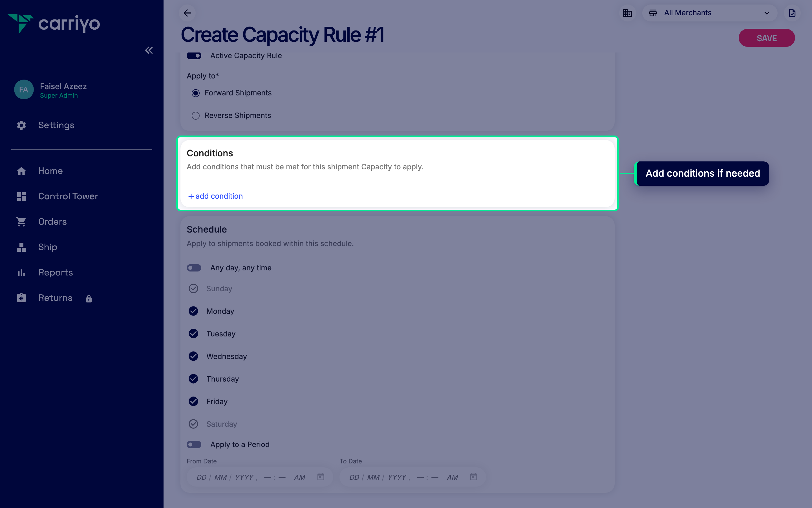Screen dimensions: 812x508
Task: Open Orders menu item
Action: [52, 222]
